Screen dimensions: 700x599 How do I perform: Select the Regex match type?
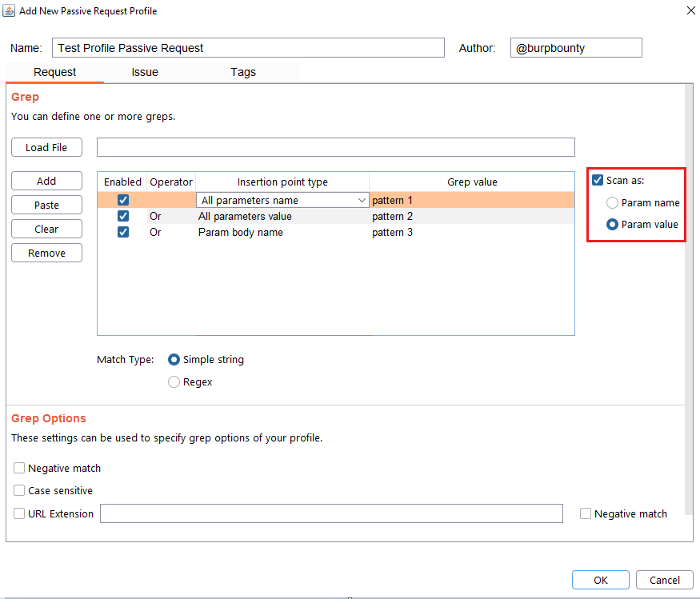click(x=174, y=382)
